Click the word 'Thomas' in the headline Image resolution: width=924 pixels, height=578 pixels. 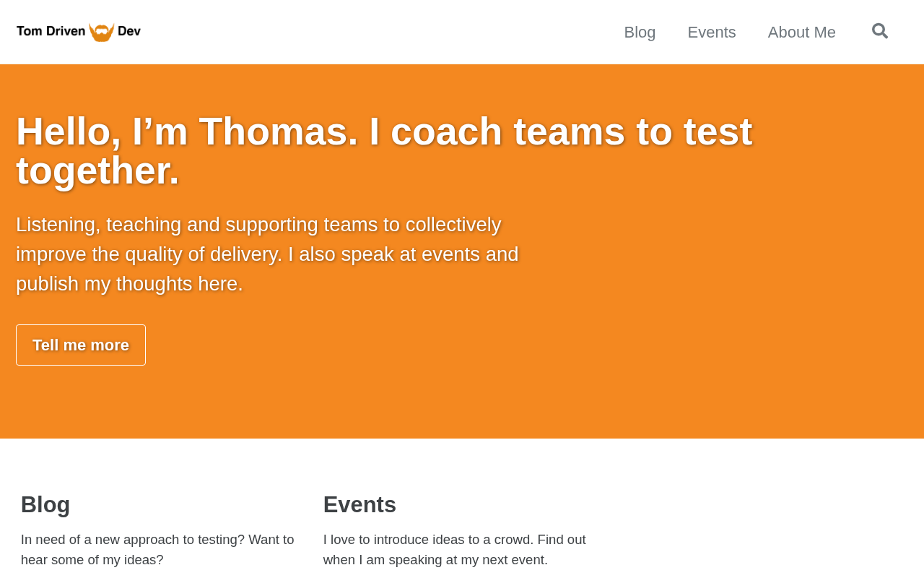[x=278, y=131]
